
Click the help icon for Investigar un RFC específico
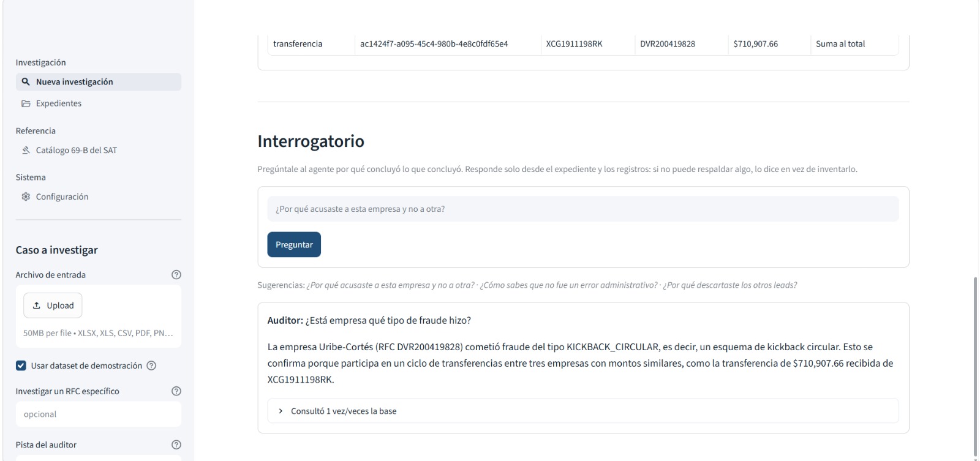tap(176, 391)
